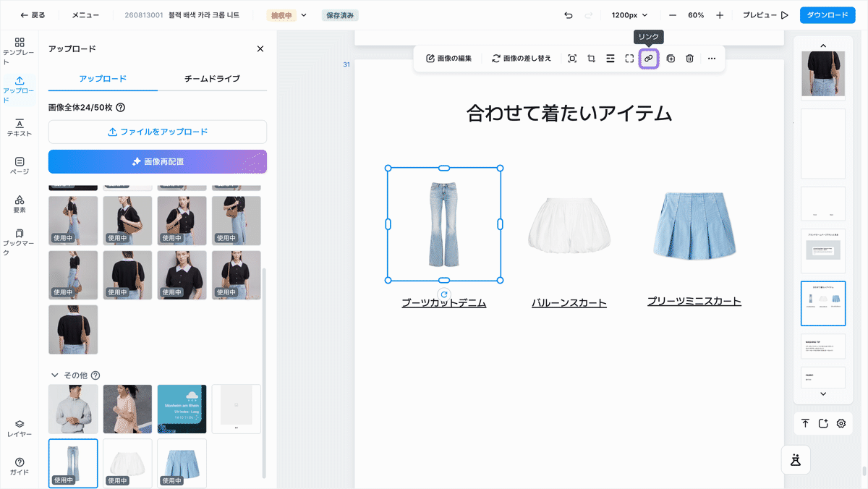868x489 pixels.
Task: Click the dashed-square icon in the image toolbar
Action: (x=629, y=59)
